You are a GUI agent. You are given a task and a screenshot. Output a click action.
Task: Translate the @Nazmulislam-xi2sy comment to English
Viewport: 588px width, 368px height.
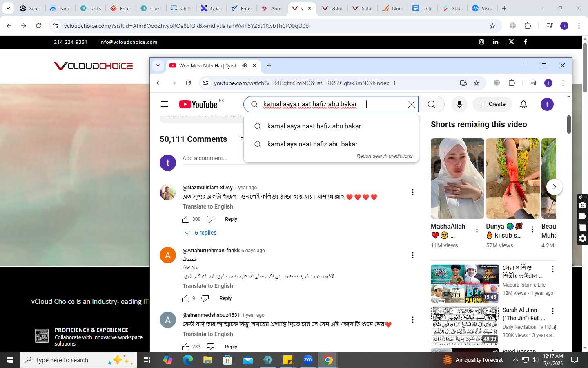pyautogui.click(x=208, y=206)
